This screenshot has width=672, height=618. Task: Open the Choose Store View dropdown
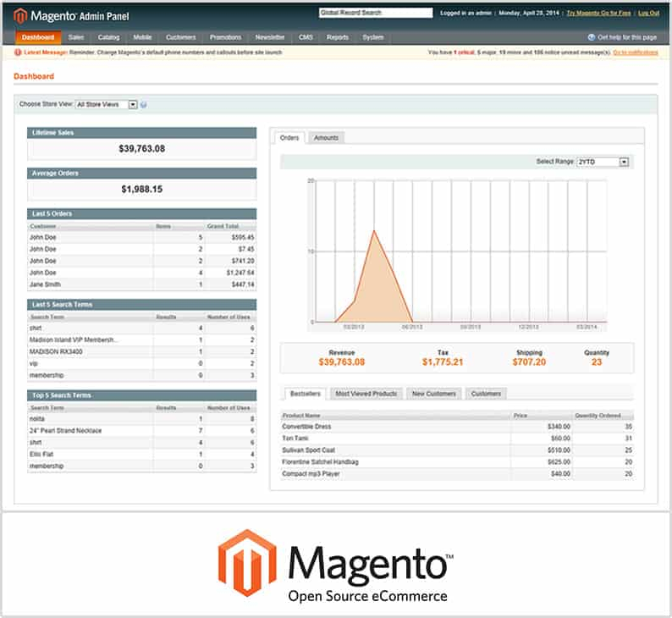click(x=107, y=105)
